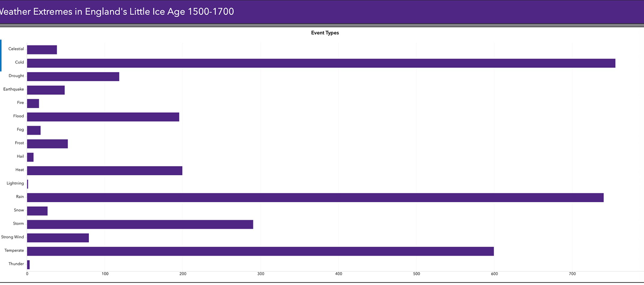Select the Flood bar
This screenshot has height=285, width=644.
(103, 117)
